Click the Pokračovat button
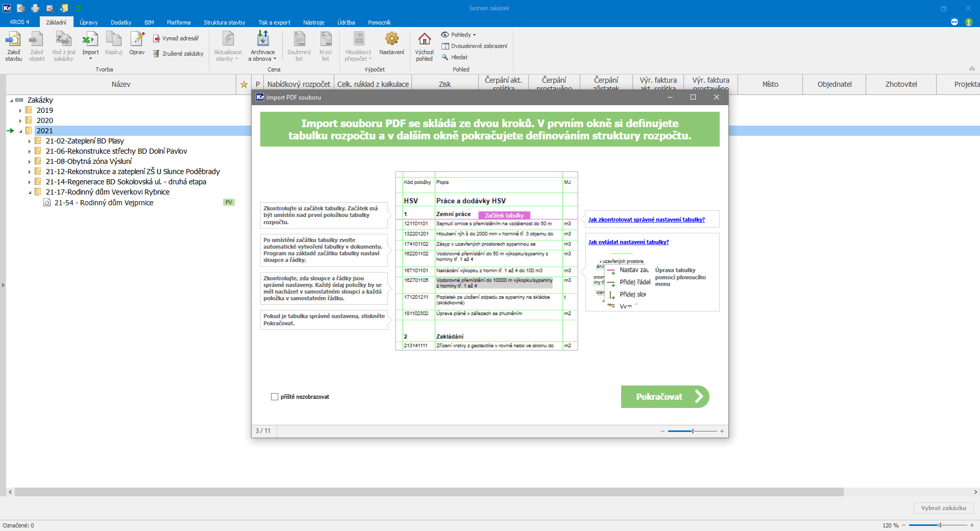 [665, 397]
